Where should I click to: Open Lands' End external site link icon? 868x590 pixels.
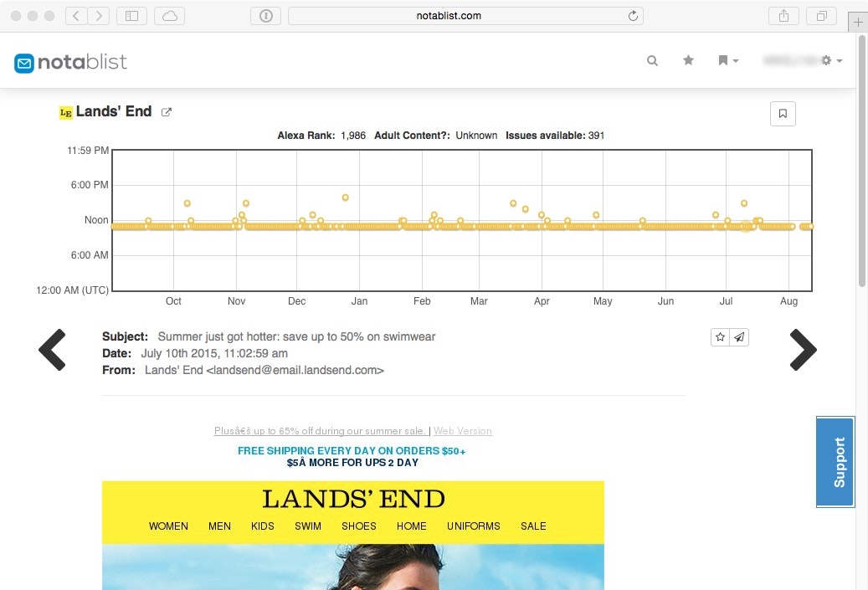166,112
